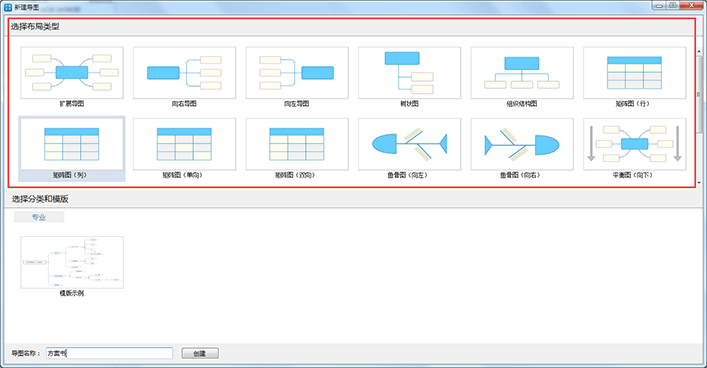This screenshot has height=368, width=707.
Task: Select the 模板示例 template thumbnail
Action: pos(72,262)
